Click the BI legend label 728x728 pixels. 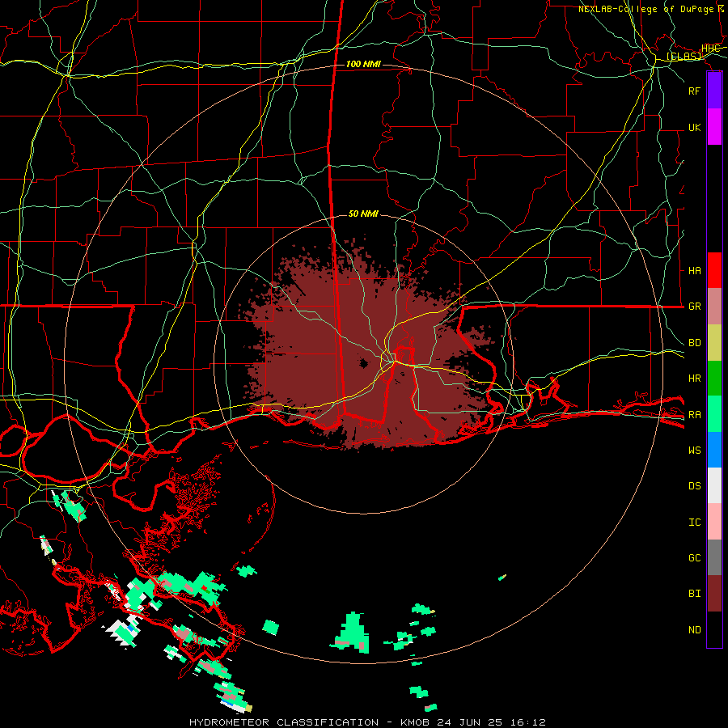pos(694,594)
